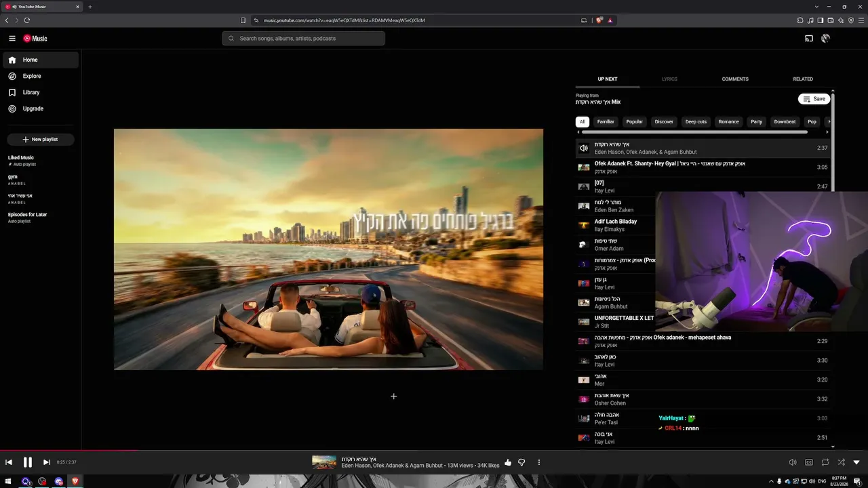Switch to the COMMENTS tab
Viewport: 868px width, 488px height.
[x=735, y=79]
